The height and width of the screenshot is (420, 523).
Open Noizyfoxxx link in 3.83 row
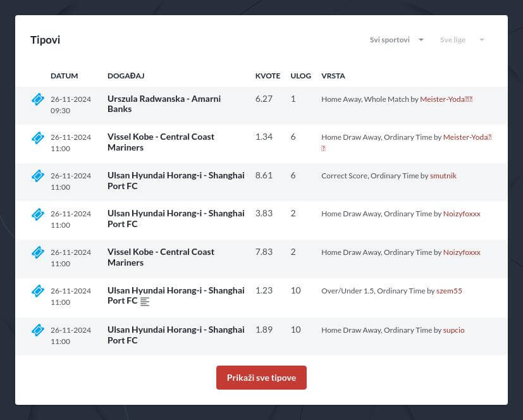click(x=462, y=214)
